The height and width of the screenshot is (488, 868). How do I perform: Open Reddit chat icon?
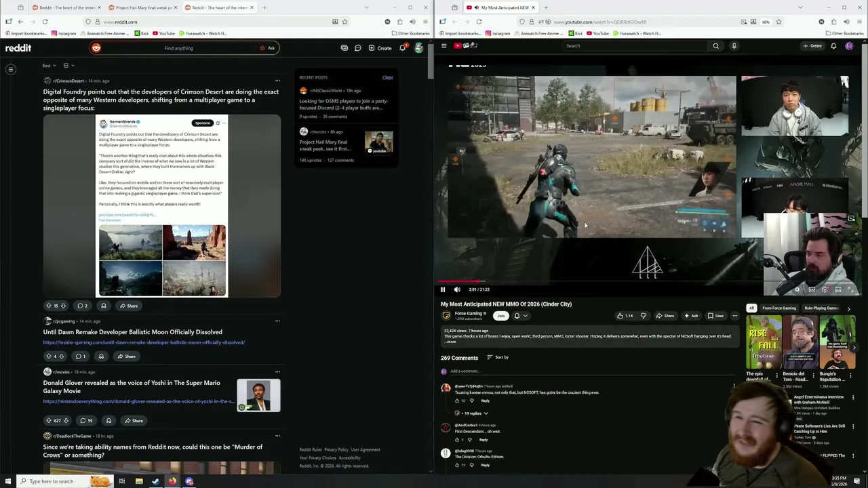click(358, 48)
